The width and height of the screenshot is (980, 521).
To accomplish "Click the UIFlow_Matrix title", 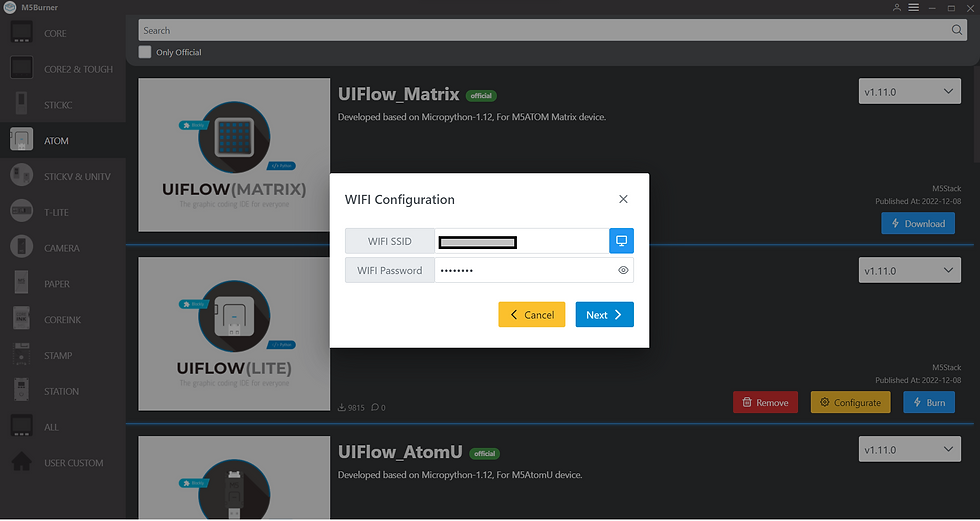I will 399,94.
